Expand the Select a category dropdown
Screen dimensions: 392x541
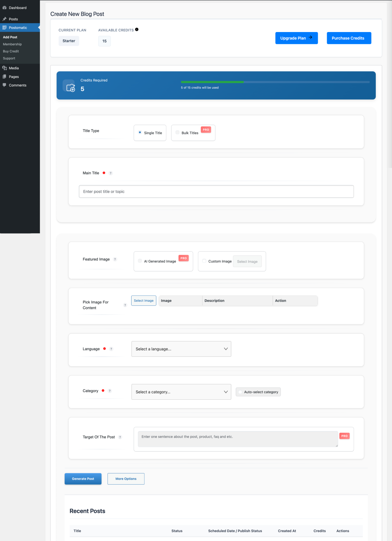(181, 392)
